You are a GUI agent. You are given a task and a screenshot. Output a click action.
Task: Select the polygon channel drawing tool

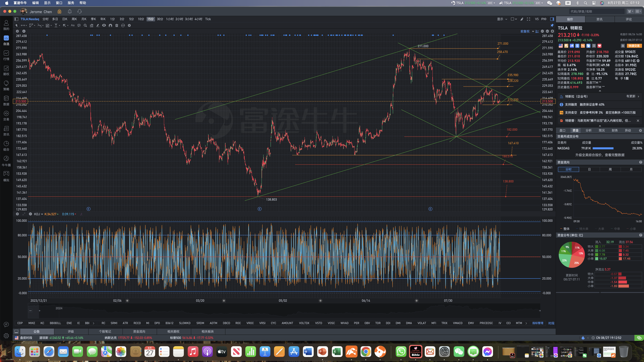tap(31, 26)
